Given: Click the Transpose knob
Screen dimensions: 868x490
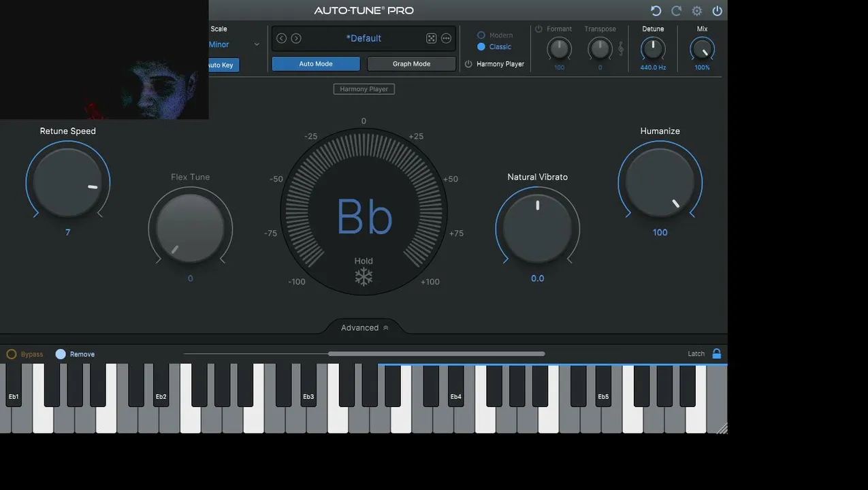Looking at the screenshot, I should [x=600, y=49].
